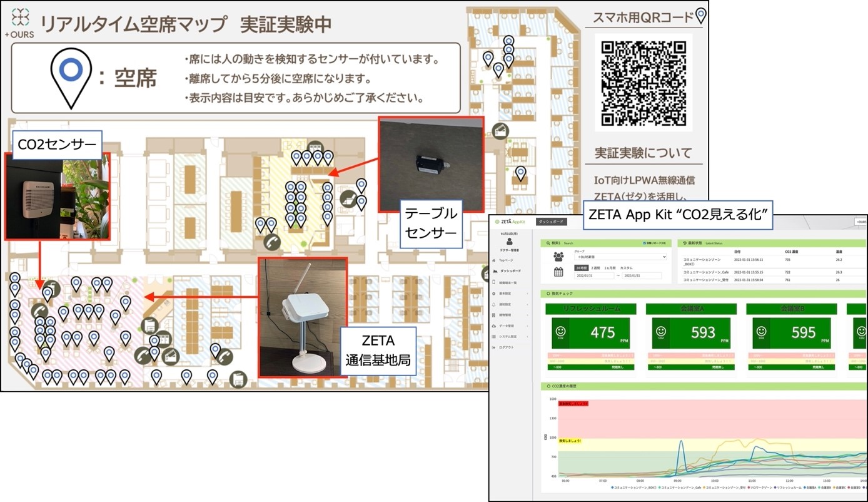
Task: Click the green ~800 問題無し bar under リフレッシュルーム
Action: click(x=591, y=367)
